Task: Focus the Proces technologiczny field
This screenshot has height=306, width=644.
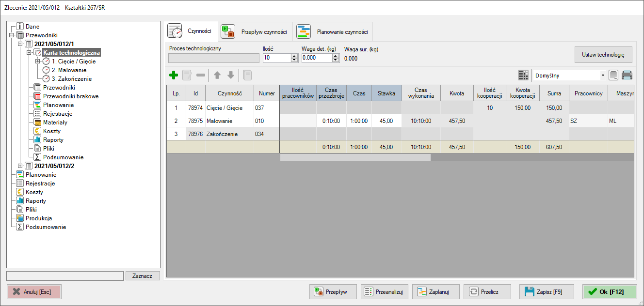Action: pos(213,58)
